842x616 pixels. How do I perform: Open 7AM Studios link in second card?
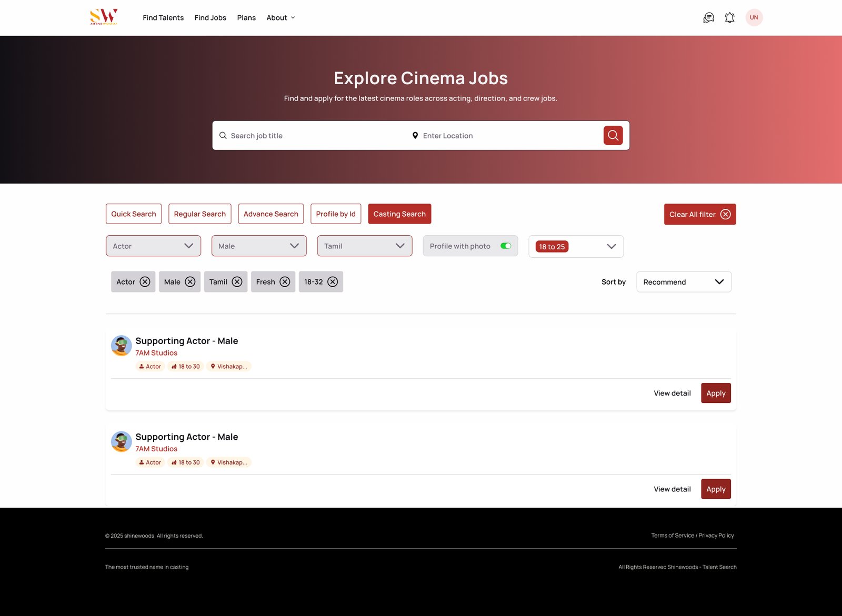[156, 449]
